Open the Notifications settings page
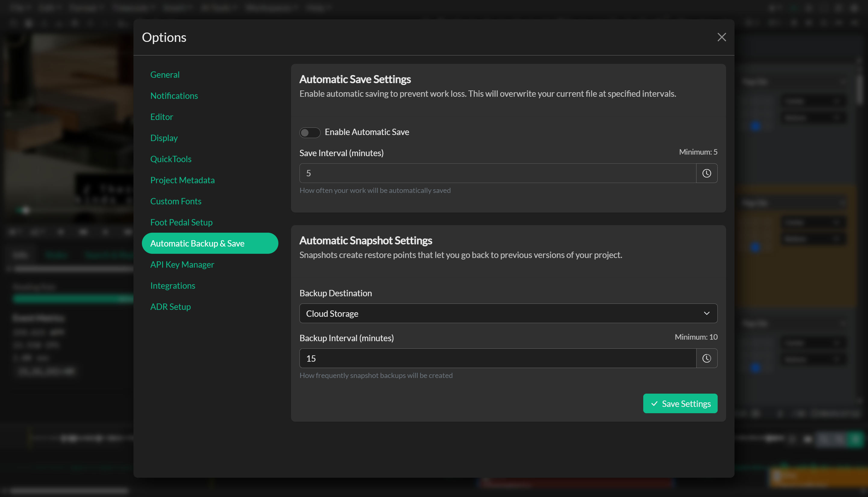This screenshot has width=868, height=497. click(x=174, y=96)
